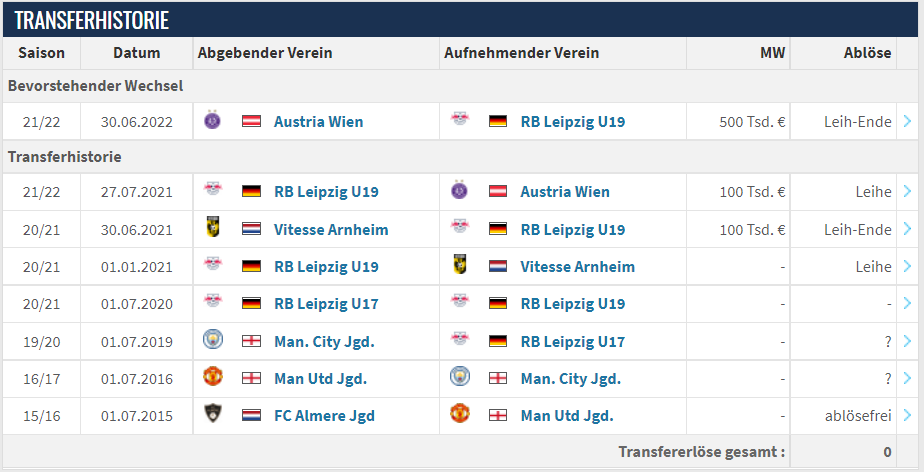This screenshot has height=472, width=924.
Task: Click Austrian flag next to Austria Wien in 27.07.2021 row
Action: [x=498, y=192]
